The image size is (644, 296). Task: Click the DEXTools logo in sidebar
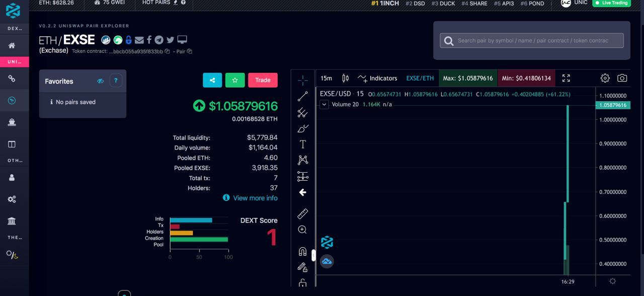pyautogui.click(x=13, y=11)
